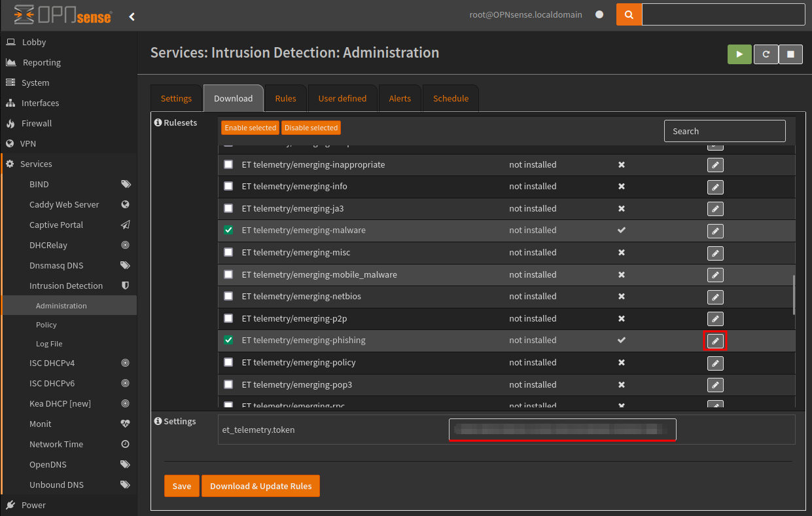Image resolution: width=812 pixels, height=516 pixels.
Task: Collapse sidebar with the chevron toggle
Action: 132,16
